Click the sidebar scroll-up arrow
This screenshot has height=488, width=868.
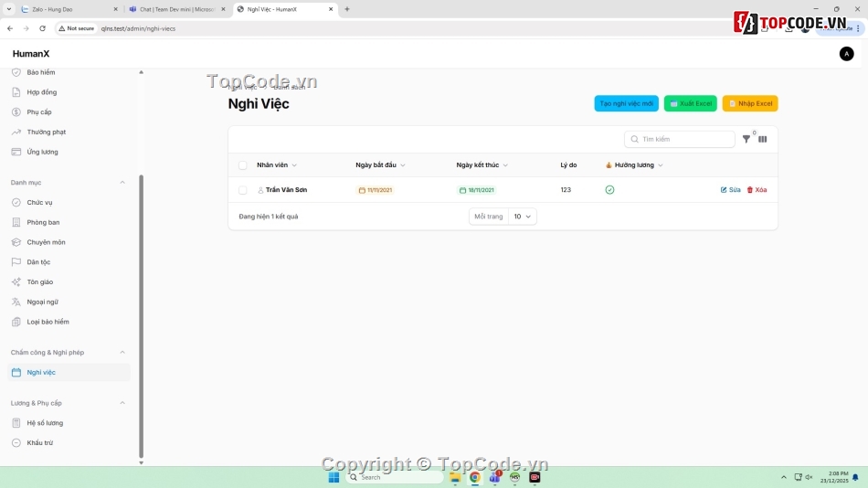(x=141, y=72)
